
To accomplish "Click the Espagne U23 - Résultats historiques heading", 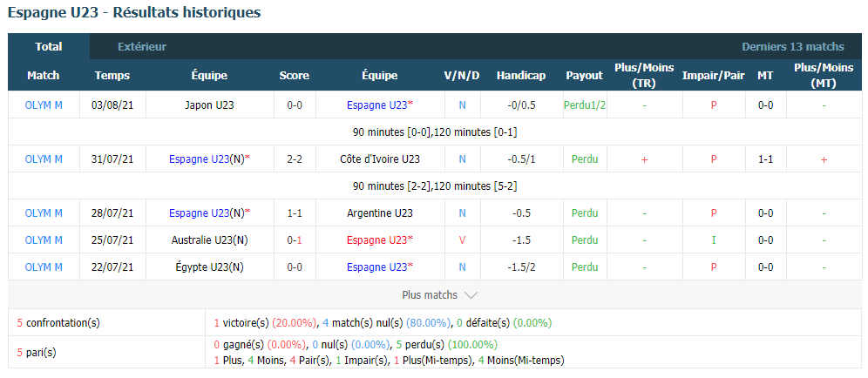I will 134,13.
